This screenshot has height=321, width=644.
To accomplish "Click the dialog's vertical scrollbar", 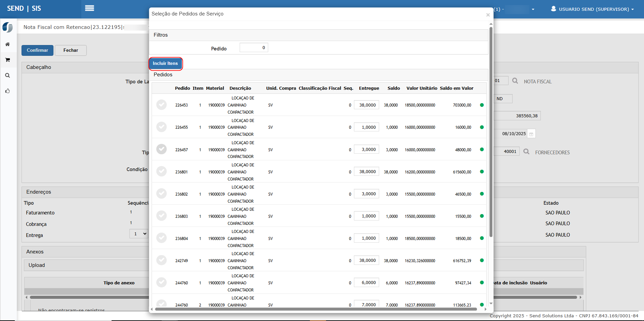I will pyautogui.click(x=491, y=134).
